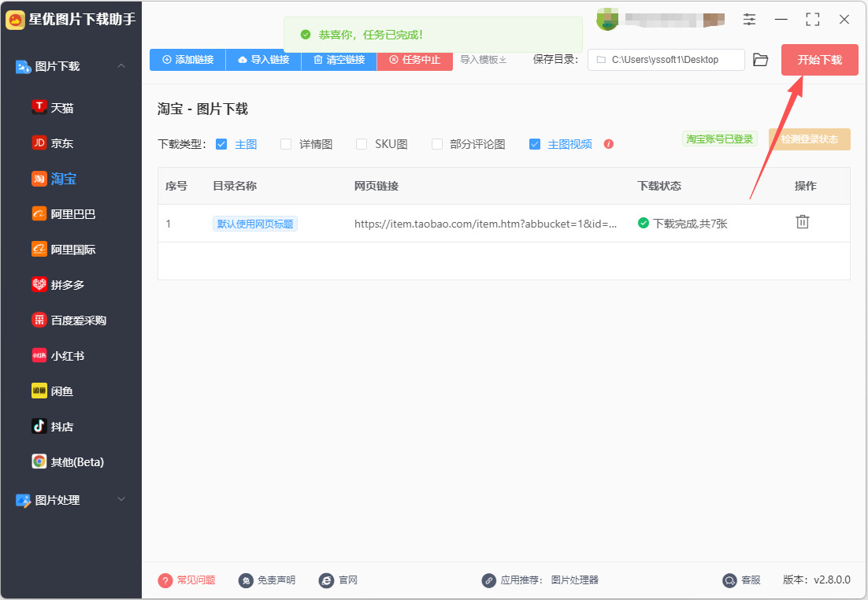Click the user avatar in the title bar
Screen dimensions: 868x600
(x=607, y=20)
